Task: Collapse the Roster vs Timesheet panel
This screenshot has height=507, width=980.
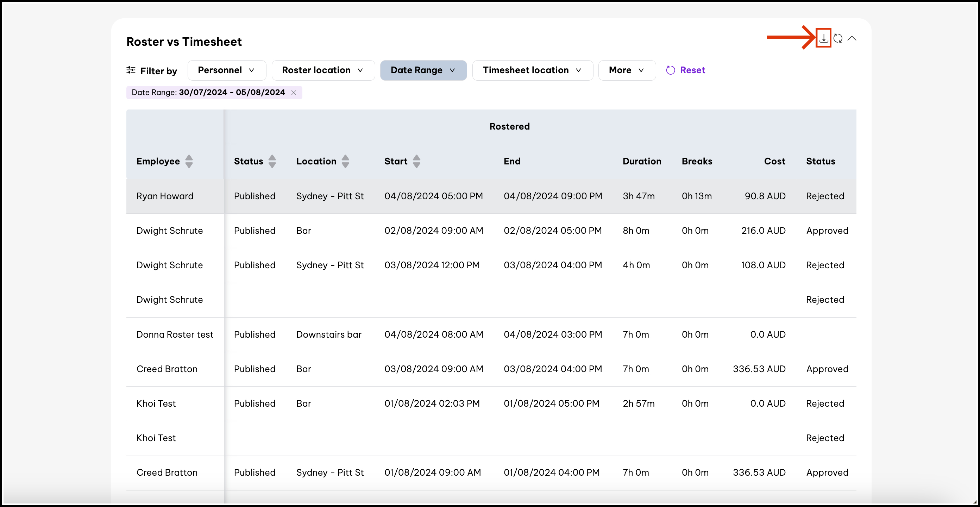Action: (852, 38)
